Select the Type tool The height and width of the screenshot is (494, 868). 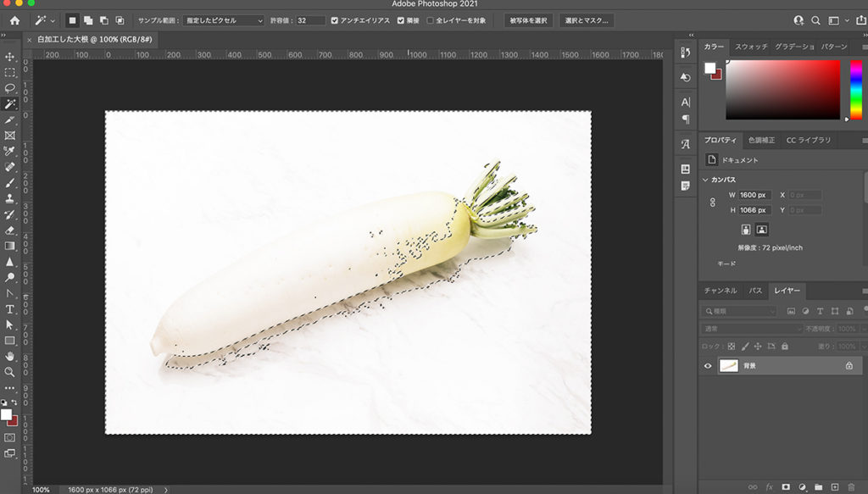[x=10, y=309]
